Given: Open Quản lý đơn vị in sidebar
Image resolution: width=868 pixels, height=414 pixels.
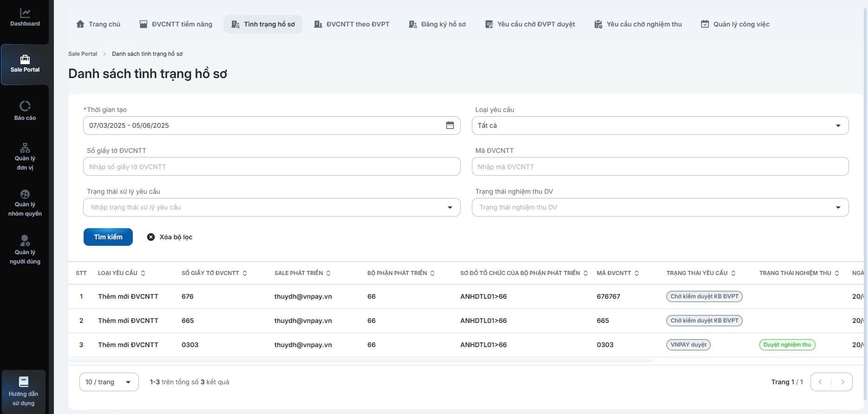Looking at the screenshot, I should [x=25, y=157].
